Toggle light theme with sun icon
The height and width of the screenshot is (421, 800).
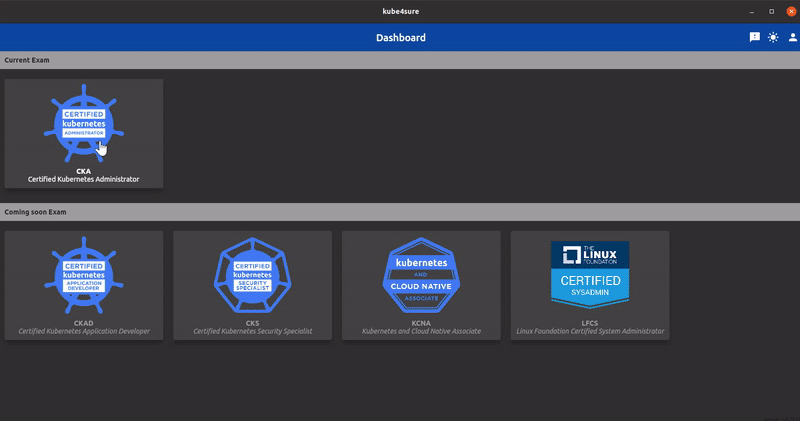click(x=773, y=37)
